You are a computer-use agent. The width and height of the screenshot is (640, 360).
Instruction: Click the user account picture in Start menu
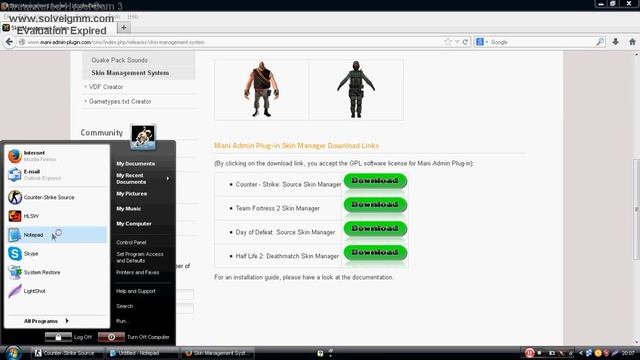(x=143, y=136)
